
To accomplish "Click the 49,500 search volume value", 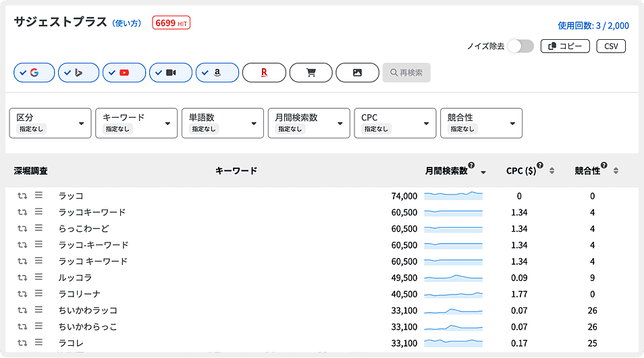I will (404, 278).
